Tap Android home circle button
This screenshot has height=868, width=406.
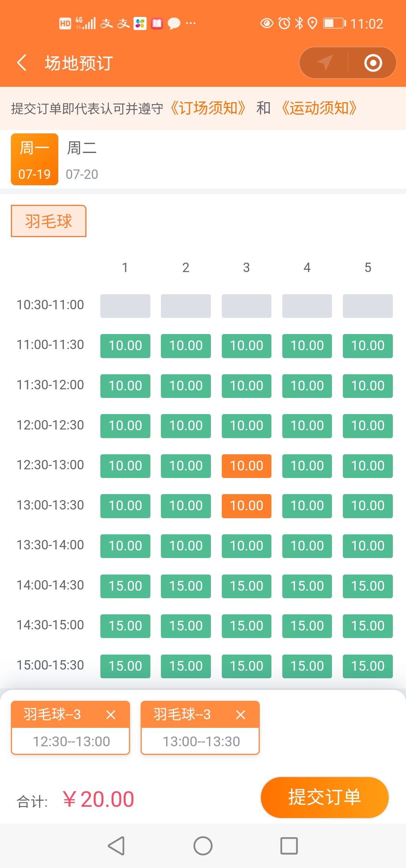pyautogui.click(x=203, y=846)
